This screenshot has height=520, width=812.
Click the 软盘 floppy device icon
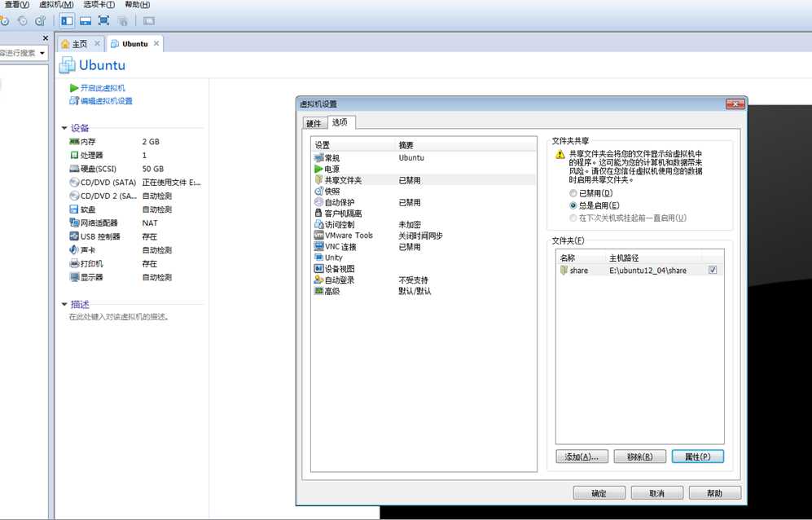coord(74,209)
